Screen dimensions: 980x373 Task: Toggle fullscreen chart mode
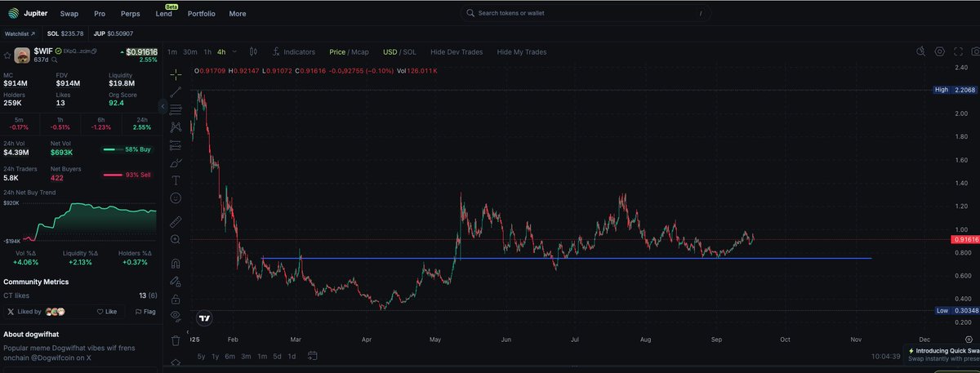pyautogui.click(x=957, y=51)
